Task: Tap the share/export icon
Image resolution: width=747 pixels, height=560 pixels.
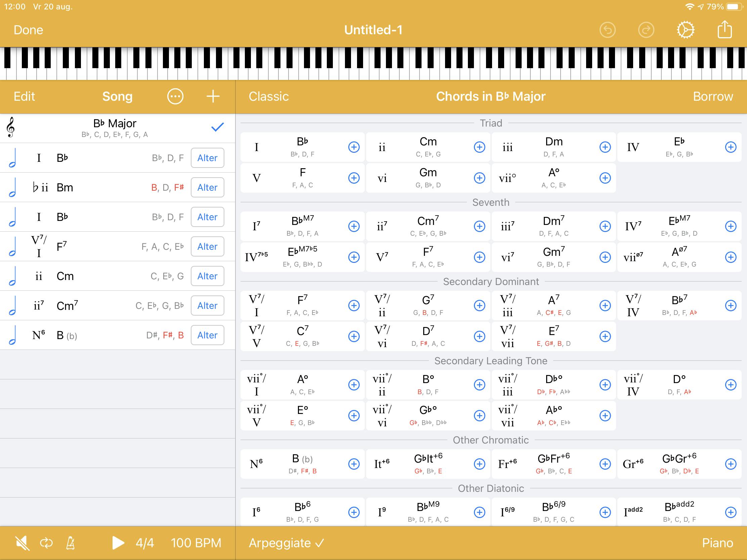Action: [x=724, y=30]
